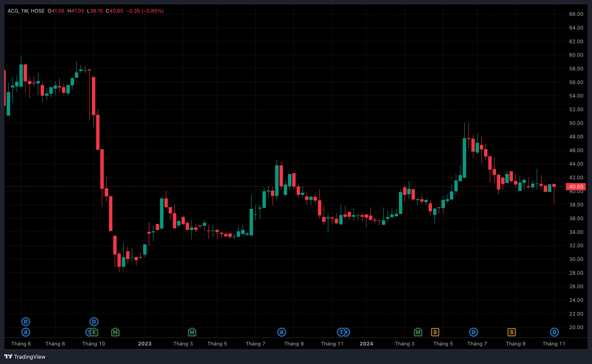This screenshot has height=364, width=592.
Task: Click the marker hidden behind the T marker
Action: coord(348,332)
